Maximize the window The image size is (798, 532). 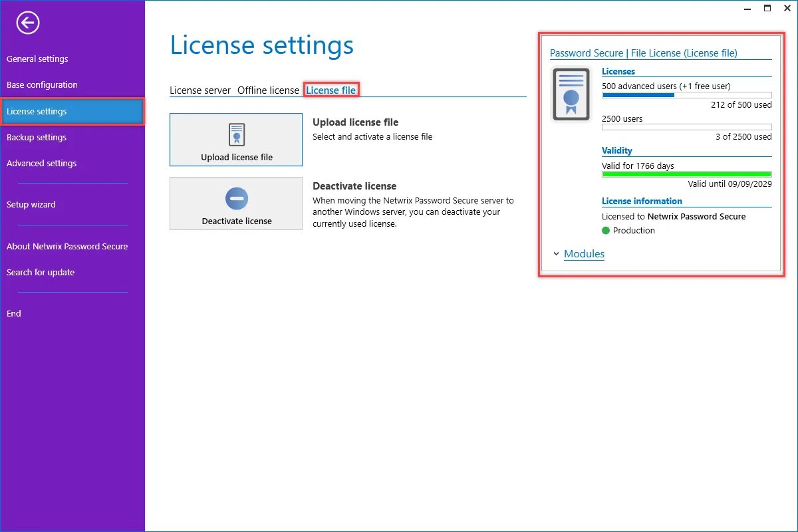pos(767,8)
